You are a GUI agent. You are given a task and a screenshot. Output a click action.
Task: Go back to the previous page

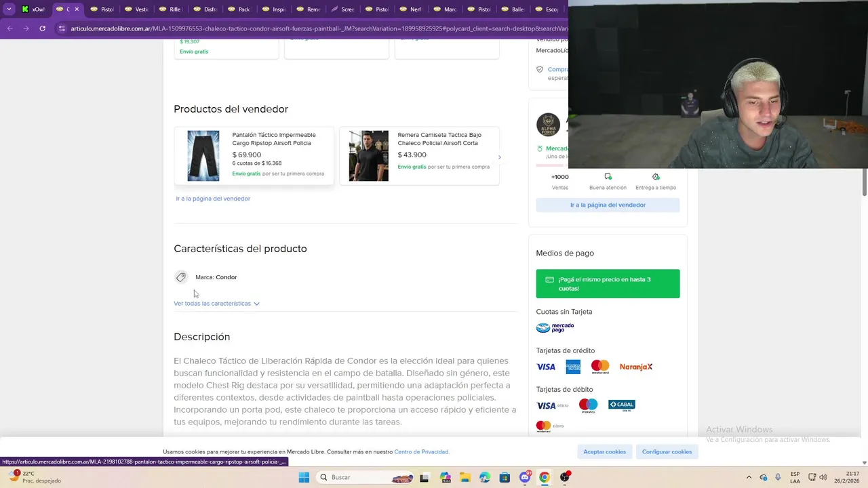coord(9,28)
